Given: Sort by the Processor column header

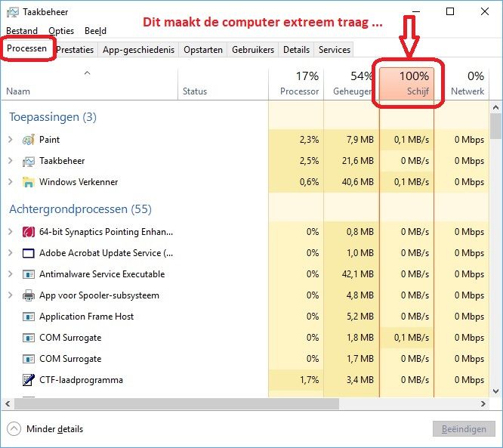Looking at the screenshot, I should click(x=296, y=84).
